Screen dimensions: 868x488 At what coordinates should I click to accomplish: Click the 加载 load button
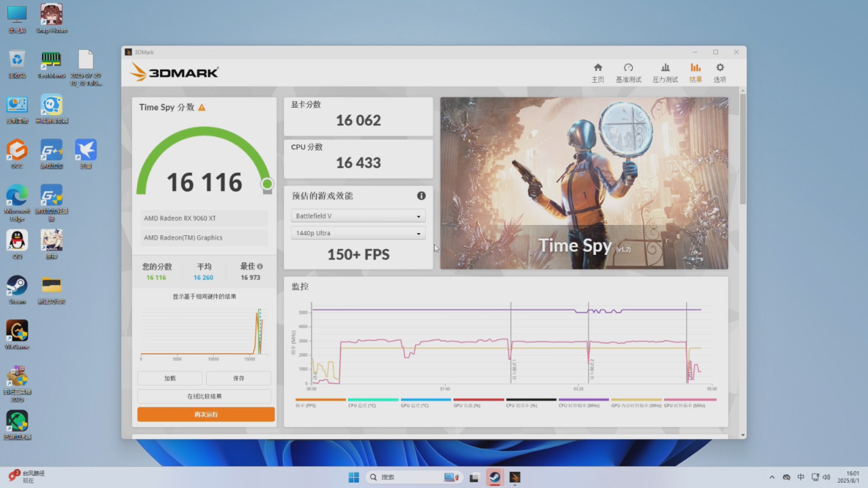tap(170, 378)
